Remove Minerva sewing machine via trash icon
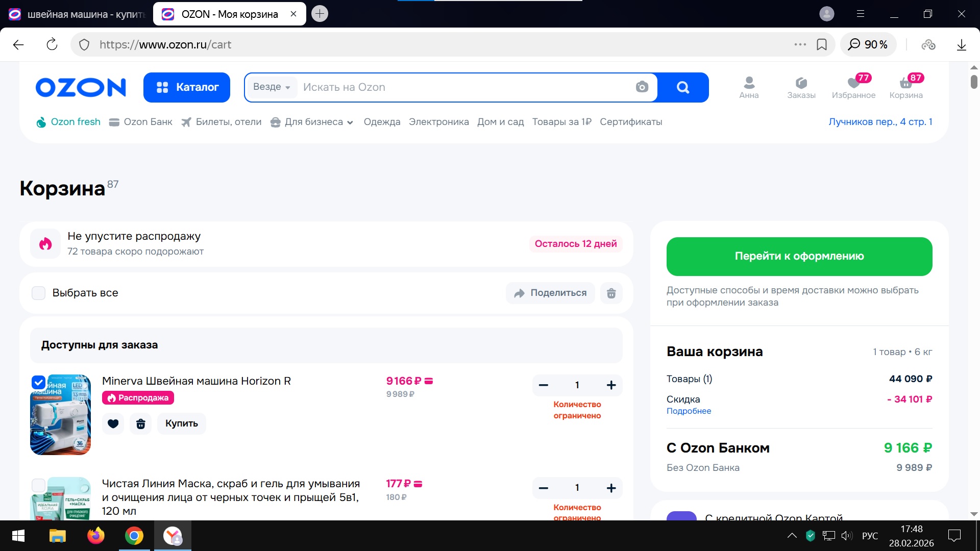The width and height of the screenshot is (980, 551). pos(140,423)
